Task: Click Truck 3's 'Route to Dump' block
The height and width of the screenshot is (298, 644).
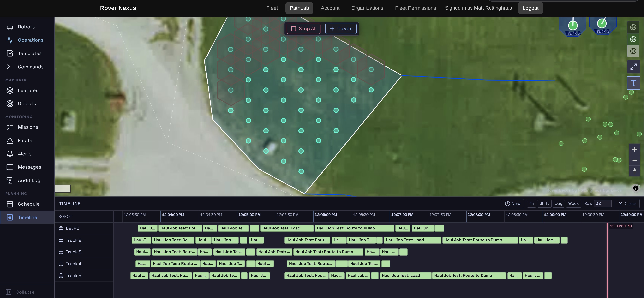Action: [x=328, y=252]
